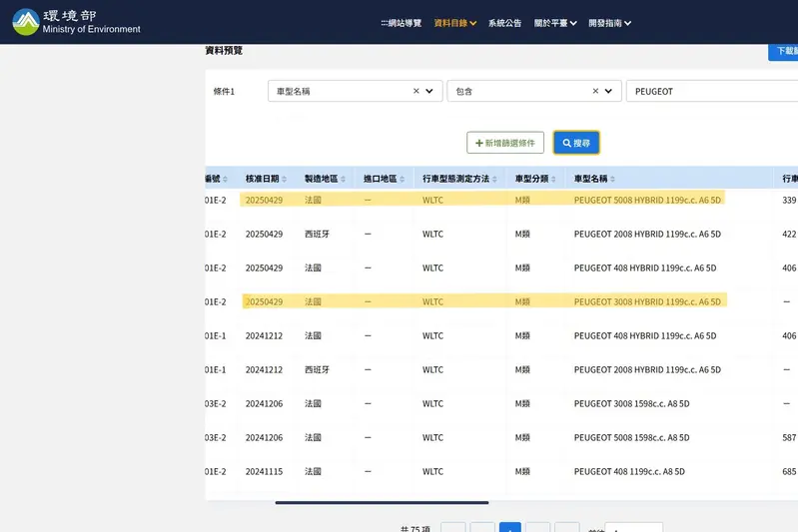Click the blue 下載 button
Image resolution: width=798 pixels, height=532 pixels.
[783, 51]
